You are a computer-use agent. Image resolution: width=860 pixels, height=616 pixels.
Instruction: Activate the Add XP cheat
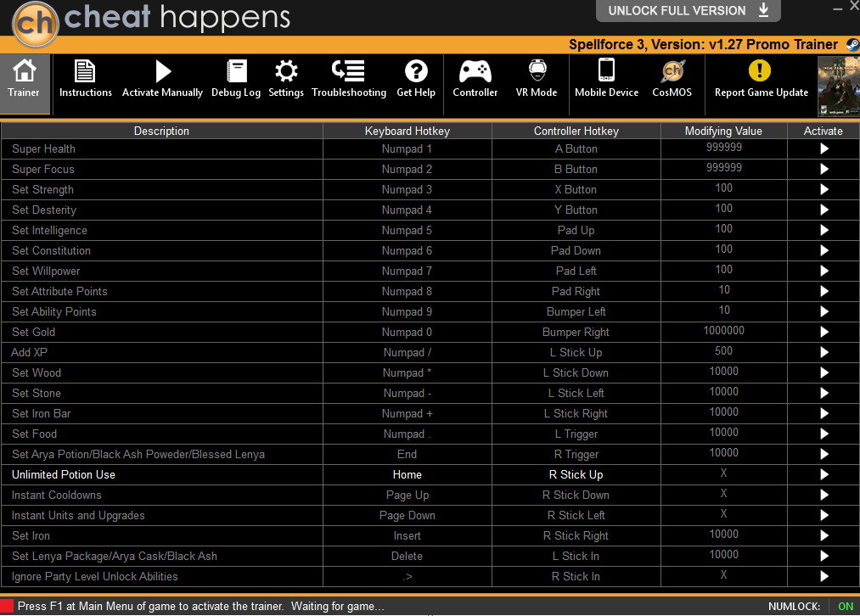point(823,352)
